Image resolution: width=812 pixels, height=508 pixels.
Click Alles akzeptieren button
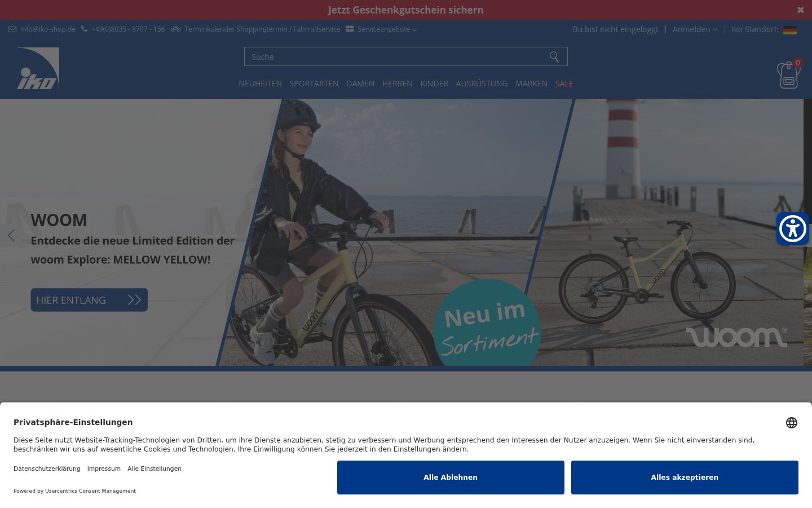coord(685,478)
